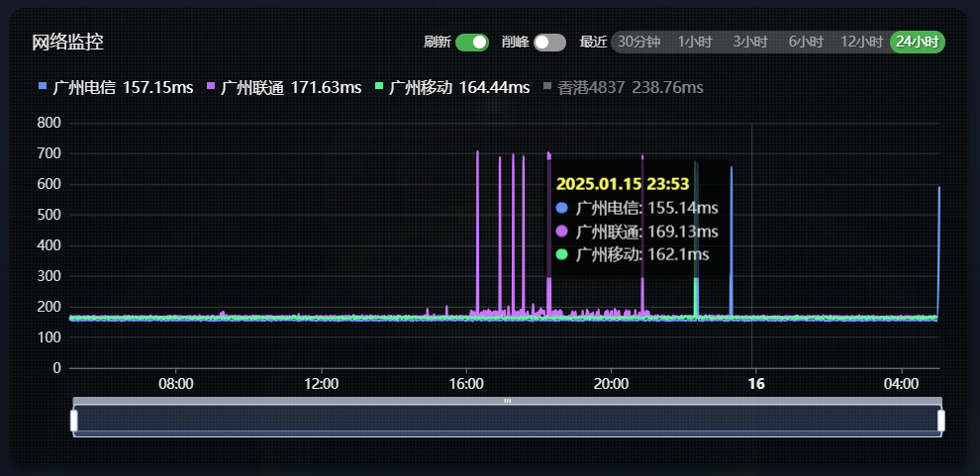Choose the 3小时 range option

pos(749,42)
